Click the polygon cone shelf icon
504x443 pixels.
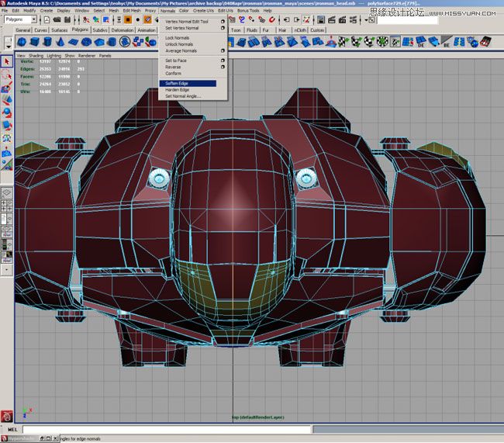click(61, 42)
